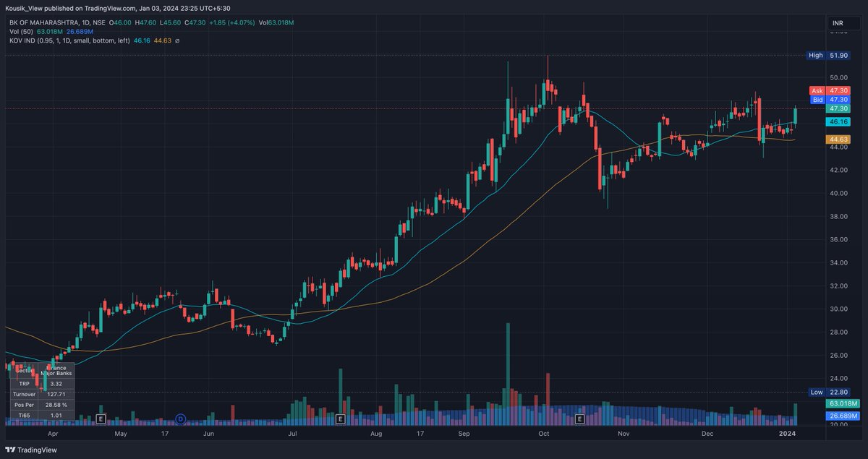Click the +1.85 (+4.07%) change value

[231, 23]
